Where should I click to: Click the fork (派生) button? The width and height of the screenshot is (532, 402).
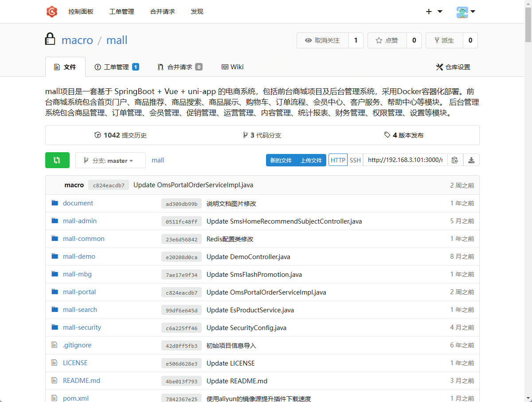tap(444, 40)
